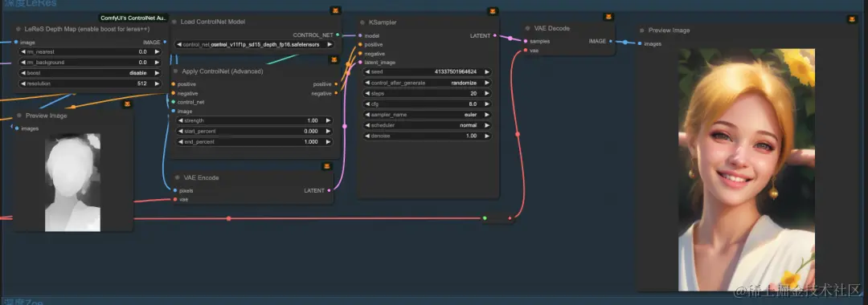The image size is (868, 305).
Task: Click the VAE Decode IMAGE output port
Action: tap(611, 41)
